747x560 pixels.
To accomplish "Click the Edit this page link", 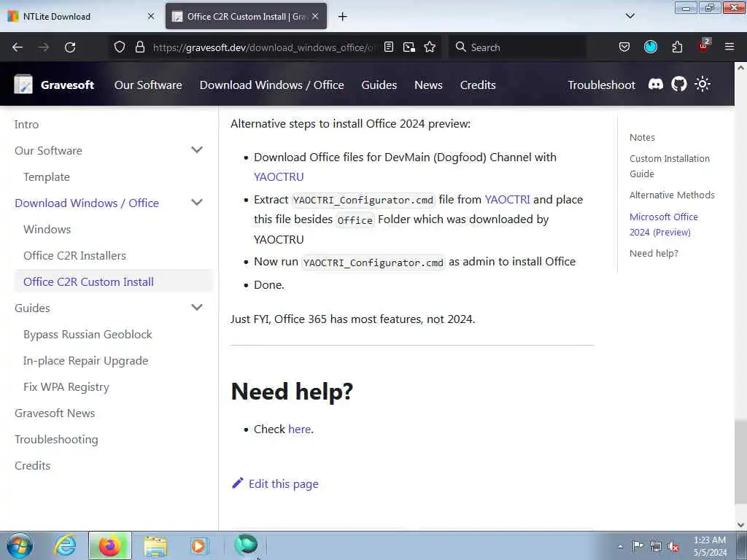I will click(275, 484).
